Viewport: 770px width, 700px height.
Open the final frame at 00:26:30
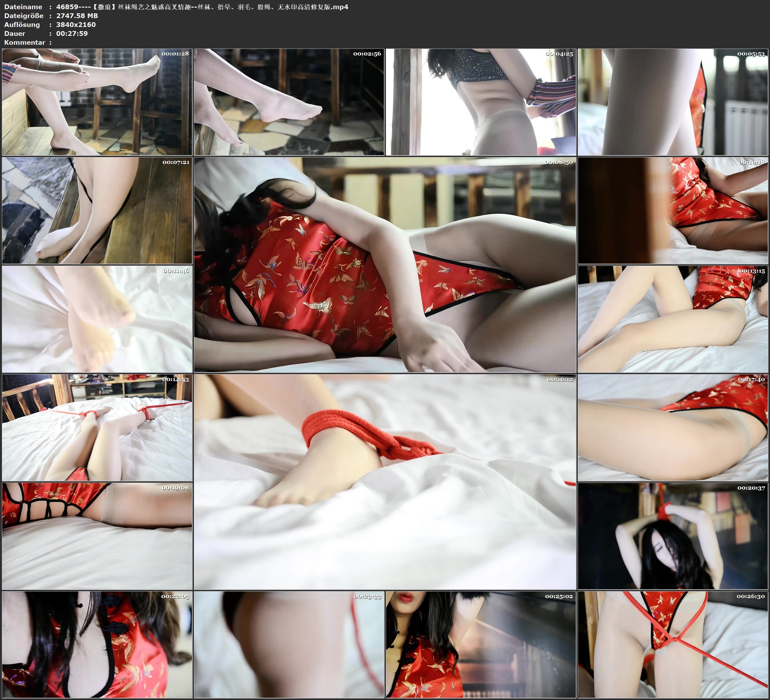(673, 644)
